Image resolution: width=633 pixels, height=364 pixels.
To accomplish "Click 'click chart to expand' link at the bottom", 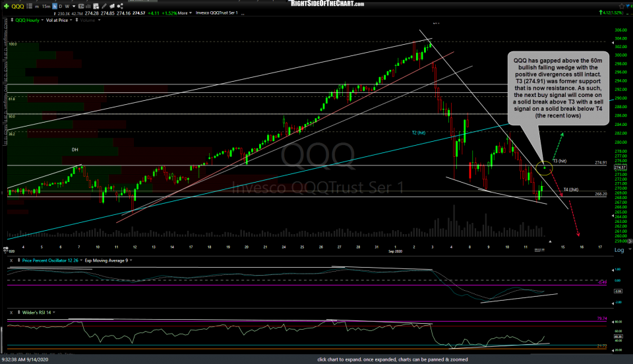I will (392, 359).
